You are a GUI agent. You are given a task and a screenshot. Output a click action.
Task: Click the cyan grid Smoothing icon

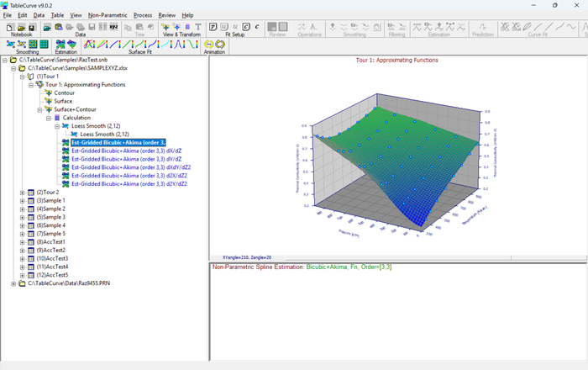45,45
